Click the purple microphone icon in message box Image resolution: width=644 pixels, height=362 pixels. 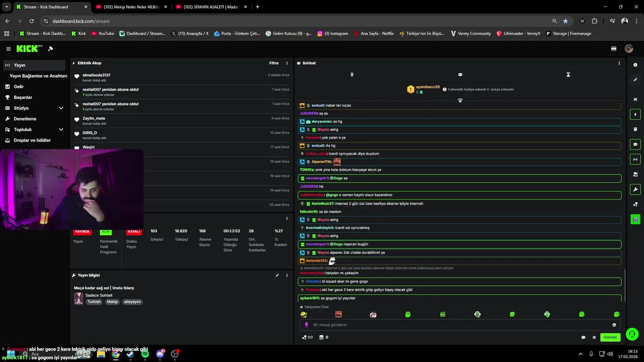(x=306, y=325)
